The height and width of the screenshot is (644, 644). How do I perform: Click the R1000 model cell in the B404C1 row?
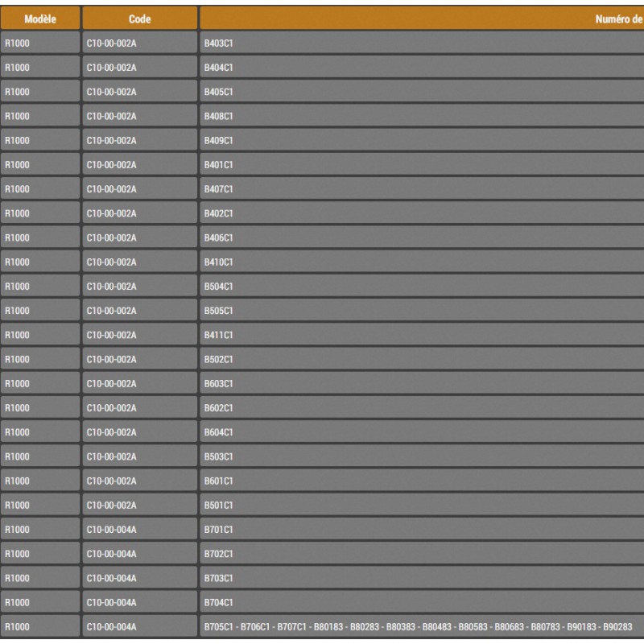40,67
